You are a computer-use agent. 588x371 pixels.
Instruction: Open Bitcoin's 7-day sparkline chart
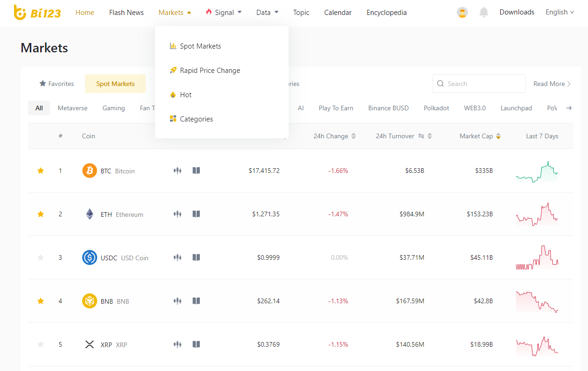click(537, 171)
